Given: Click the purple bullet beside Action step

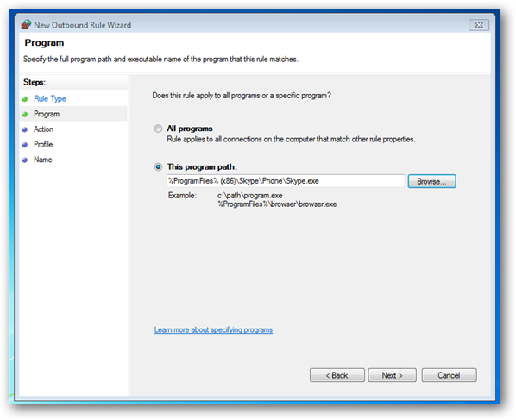Looking at the screenshot, I should pos(25,129).
